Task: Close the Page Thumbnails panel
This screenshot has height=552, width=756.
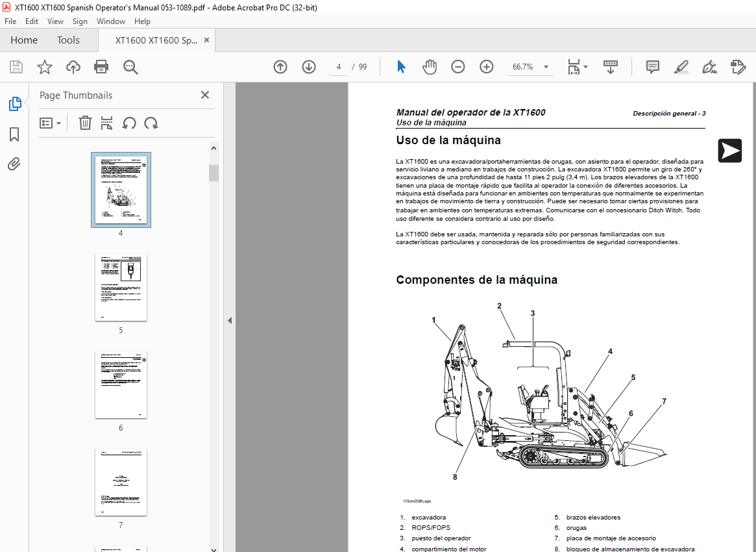Action: [x=205, y=95]
